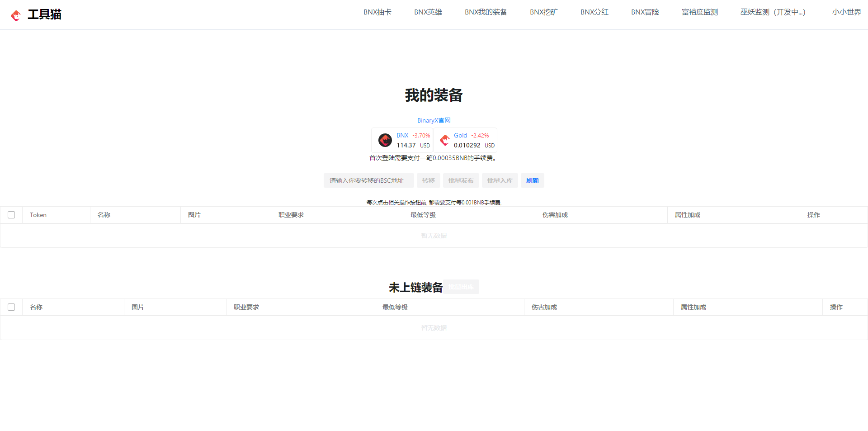Click the 批量出库 button
This screenshot has width=868, height=431.
(461, 287)
